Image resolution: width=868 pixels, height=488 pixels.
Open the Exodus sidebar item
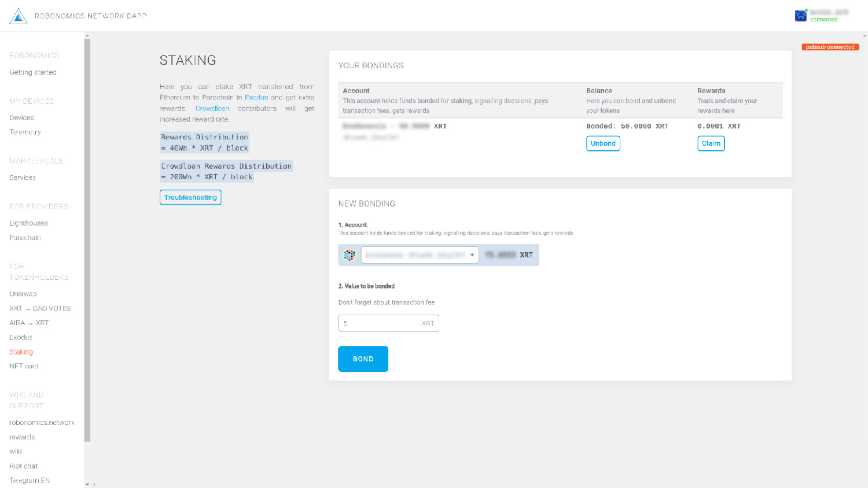coord(21,337)
